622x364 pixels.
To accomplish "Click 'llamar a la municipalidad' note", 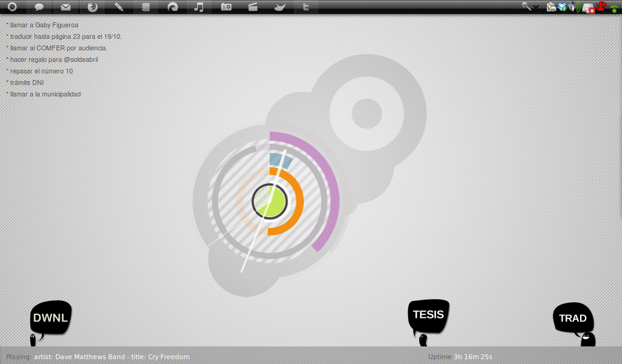I will pyautogui.click(x=44, y=94).
